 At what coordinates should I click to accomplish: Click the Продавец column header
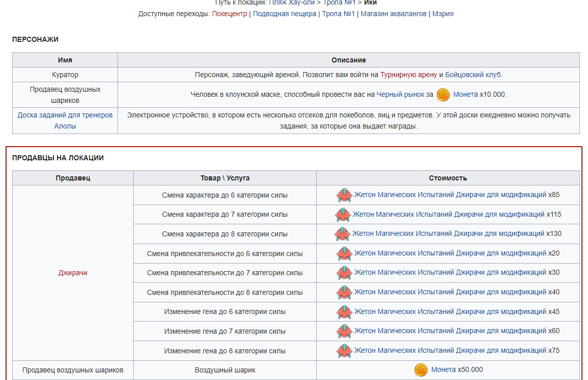tap(73, 178)
